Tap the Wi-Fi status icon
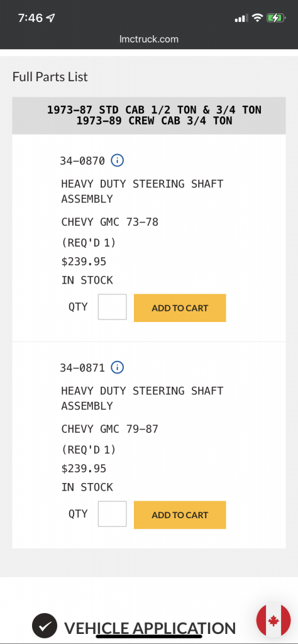The height and width of the screenshot is (644, 298). pos(257,18)
